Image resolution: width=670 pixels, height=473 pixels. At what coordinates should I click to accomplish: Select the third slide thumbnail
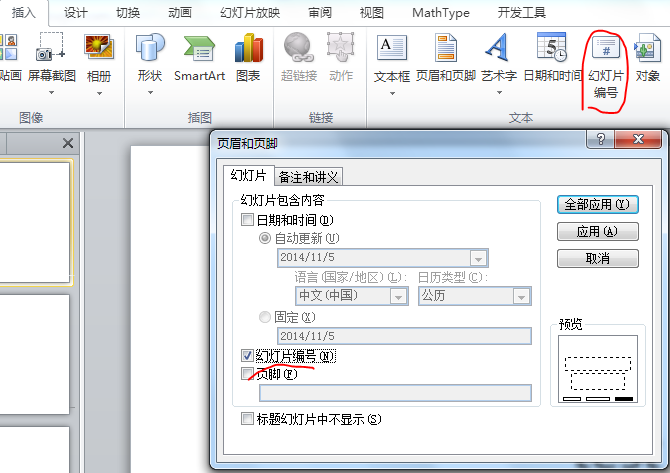[x=35, y=449]
